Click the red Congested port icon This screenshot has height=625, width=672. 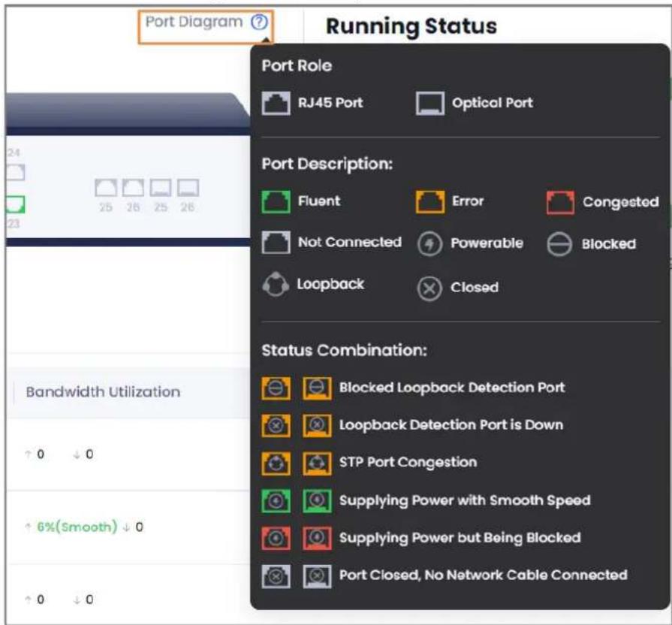point(561,202)
